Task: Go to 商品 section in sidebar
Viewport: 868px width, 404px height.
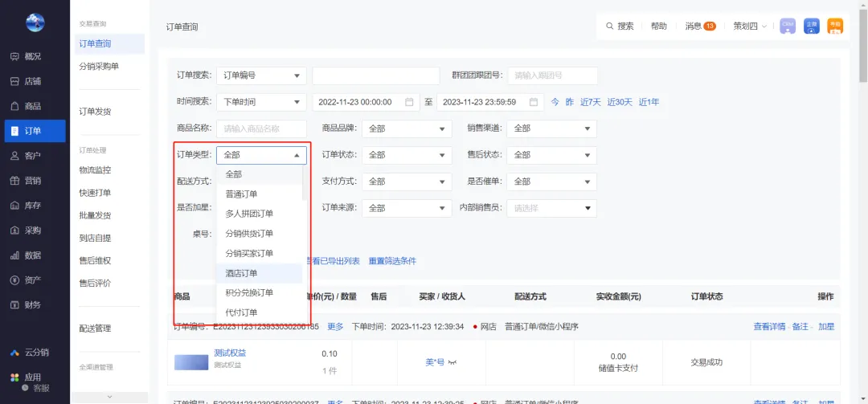Action: point(32,106)
